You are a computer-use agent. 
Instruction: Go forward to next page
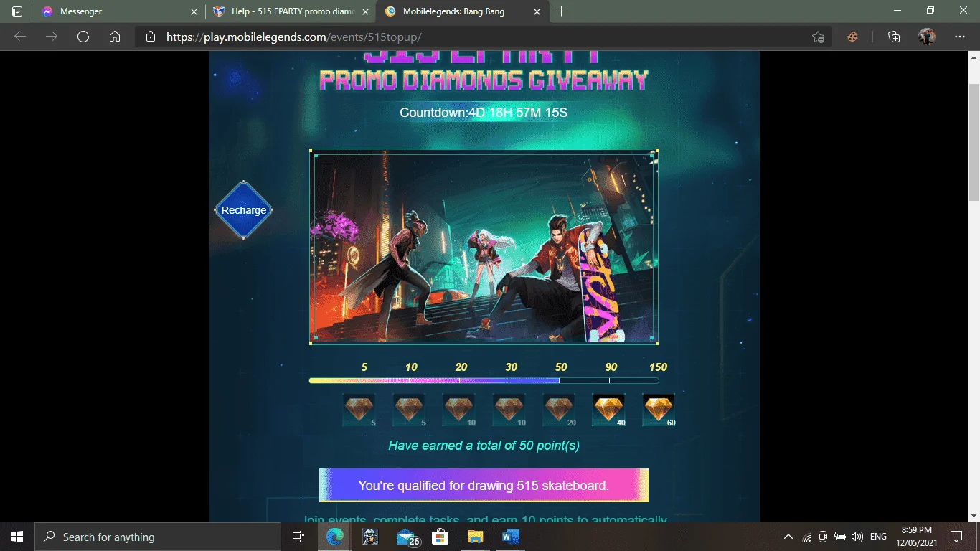point(52,37)
